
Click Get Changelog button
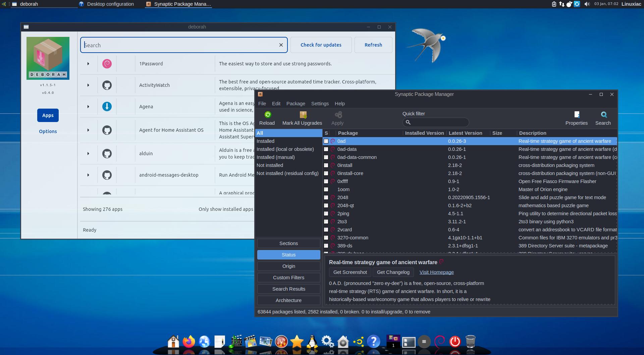click(393, 272)
